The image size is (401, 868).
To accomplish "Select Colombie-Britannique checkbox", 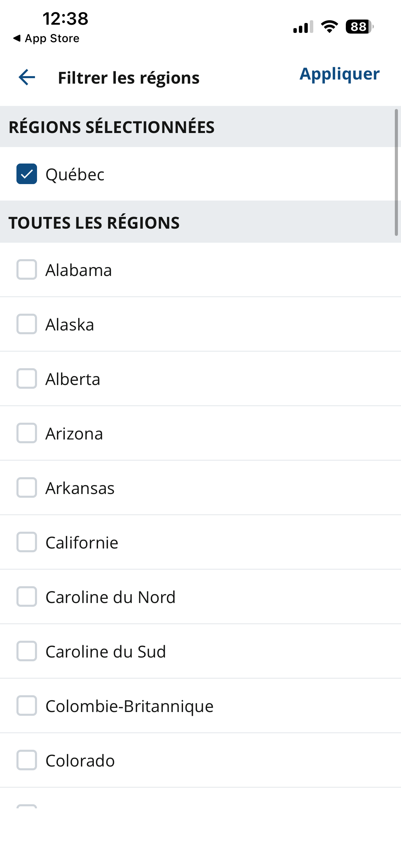I will (27, 706).
